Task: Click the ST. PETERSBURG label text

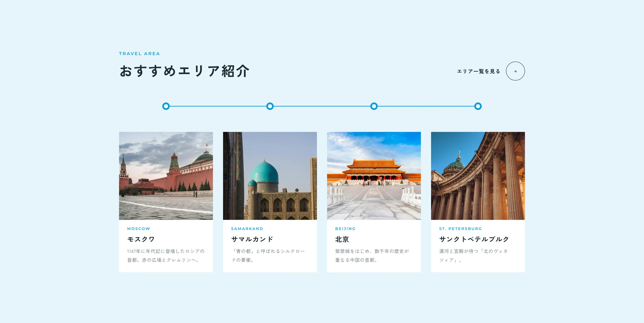Action: point(460,229)
